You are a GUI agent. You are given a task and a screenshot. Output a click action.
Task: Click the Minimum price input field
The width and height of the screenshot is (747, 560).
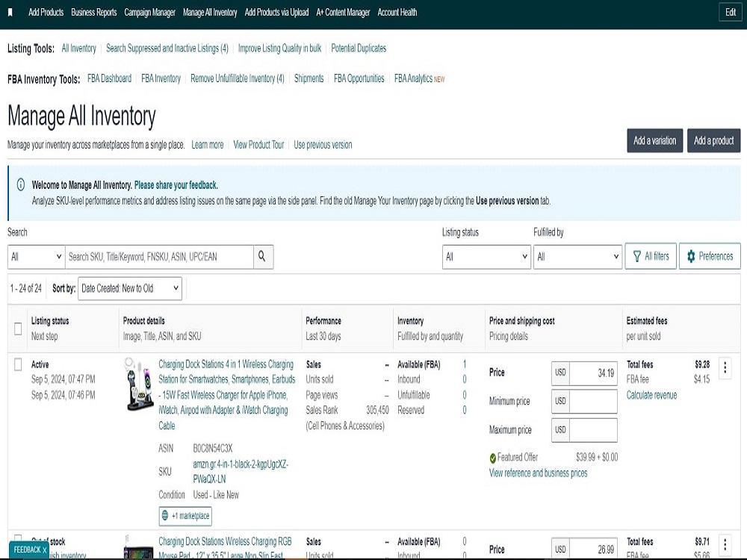(593, 402)
